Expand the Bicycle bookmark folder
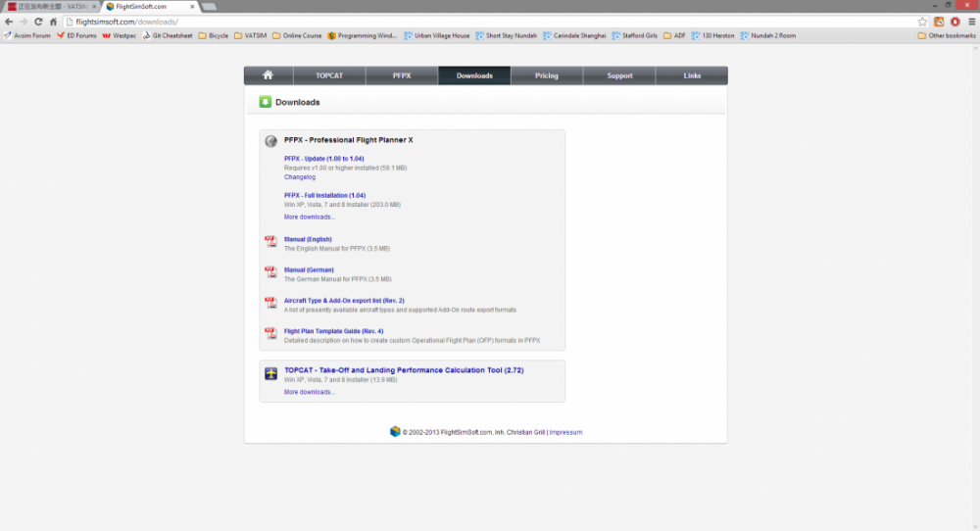 point(213,35)
